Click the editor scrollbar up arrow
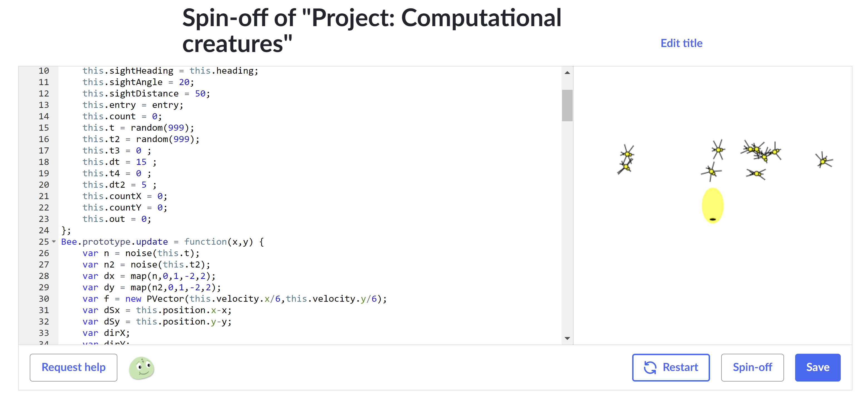The height and width of the screenshot is (401, 868). pos(567,73)
